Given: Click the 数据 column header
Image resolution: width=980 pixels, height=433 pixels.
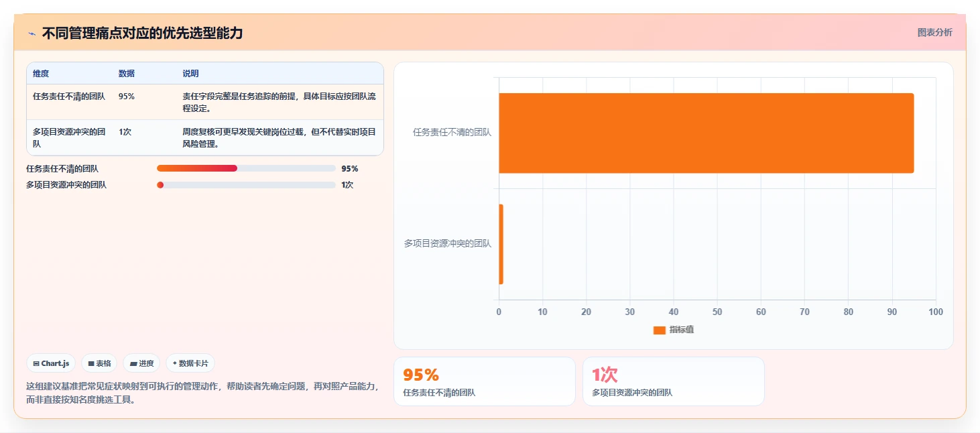Looking at the screenshot, I should tap(127, 74).
